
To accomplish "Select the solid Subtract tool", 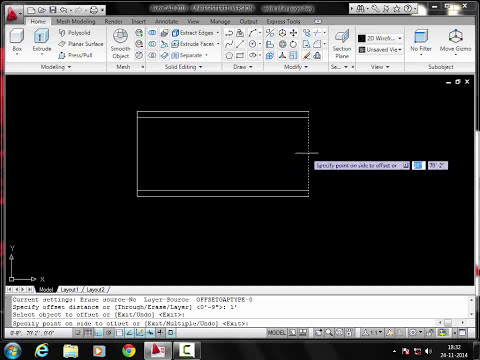I will tap(152, 44).
